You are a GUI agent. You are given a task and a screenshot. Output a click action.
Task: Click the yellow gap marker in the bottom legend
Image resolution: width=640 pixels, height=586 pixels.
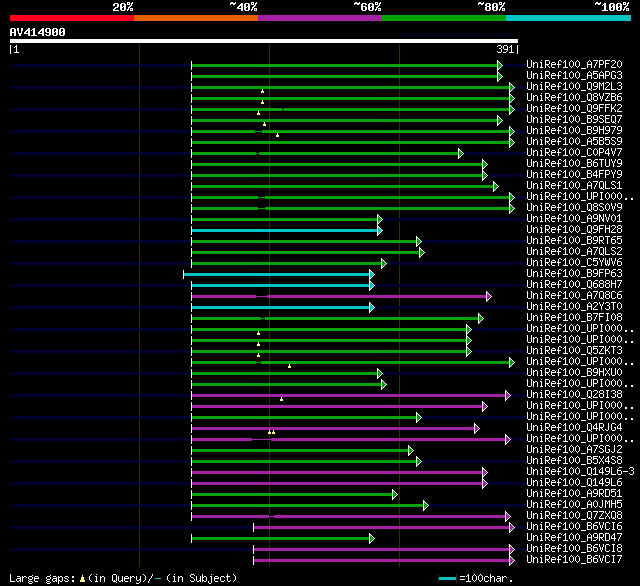click(82, 578)
